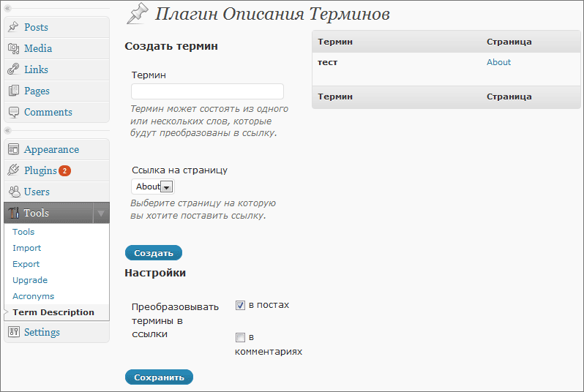Click the Appearance icon in sidebar
584x392 pixels.
pyautogui.click(x=13, y=149)
